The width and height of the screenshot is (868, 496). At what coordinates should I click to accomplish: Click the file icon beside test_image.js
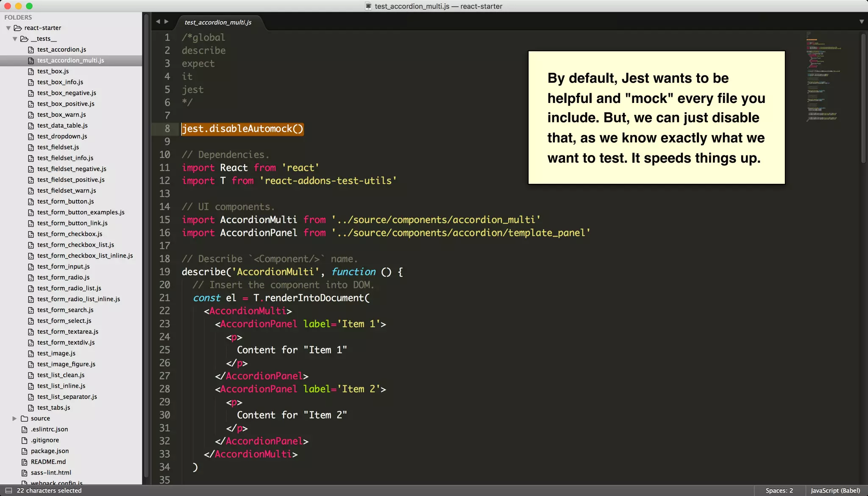(31, 354)
